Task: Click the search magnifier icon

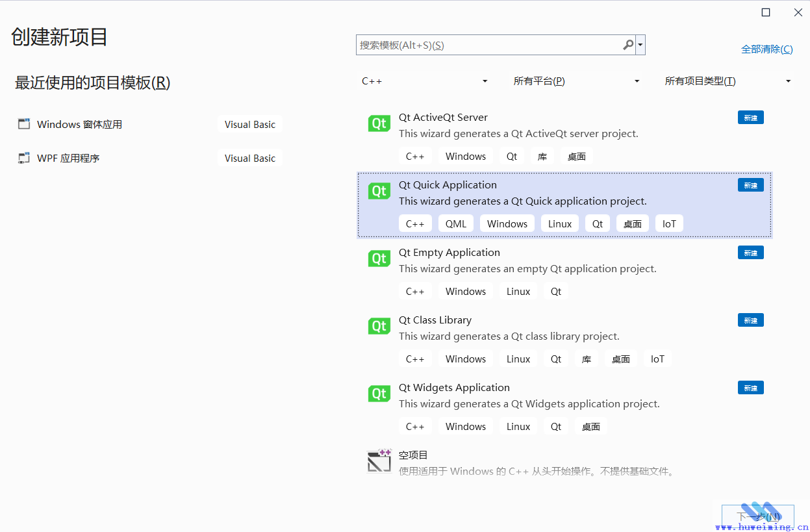Action: click(x=627, y=45)
